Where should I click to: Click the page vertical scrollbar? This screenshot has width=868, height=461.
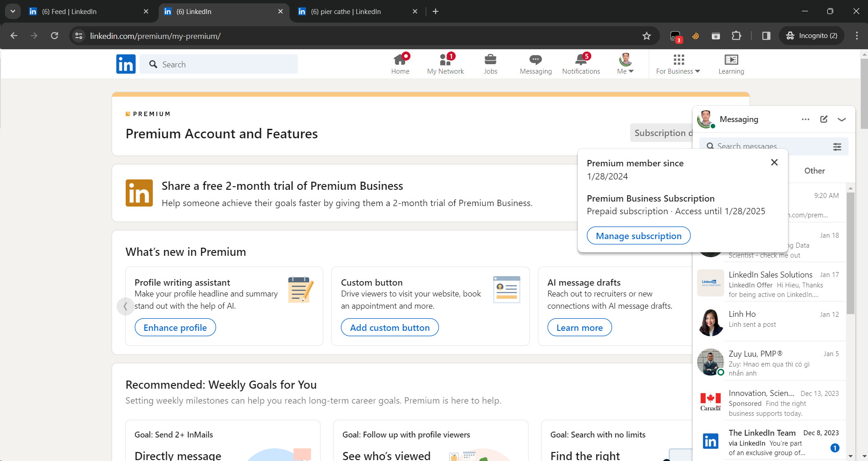[x=864, y=94]
